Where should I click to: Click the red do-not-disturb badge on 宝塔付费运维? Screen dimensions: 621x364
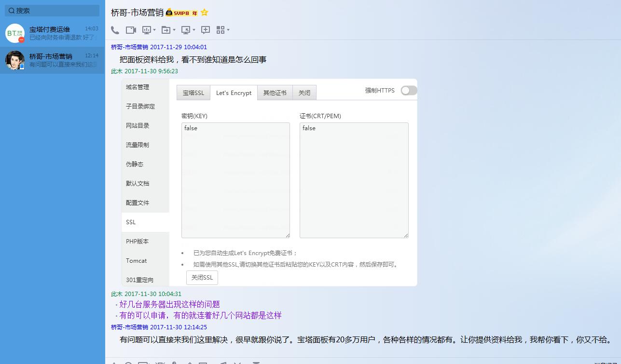pos(21,40)
